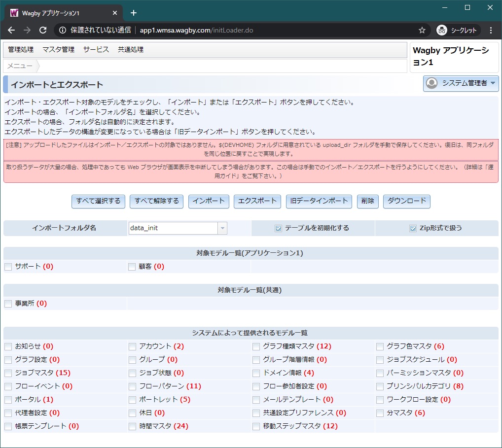Click the data_init folder name field

[173, 228]
